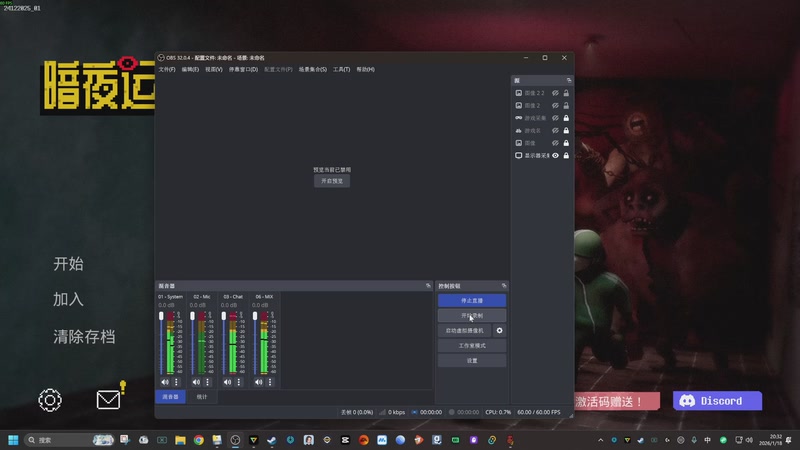Toggle visibility of 图像 2 2 source

pos(555,93)
